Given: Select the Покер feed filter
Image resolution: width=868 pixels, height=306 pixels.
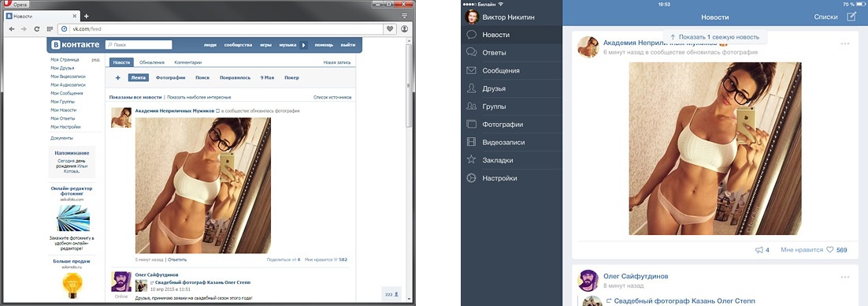Looking at the screenshot, I should [291, 77].
